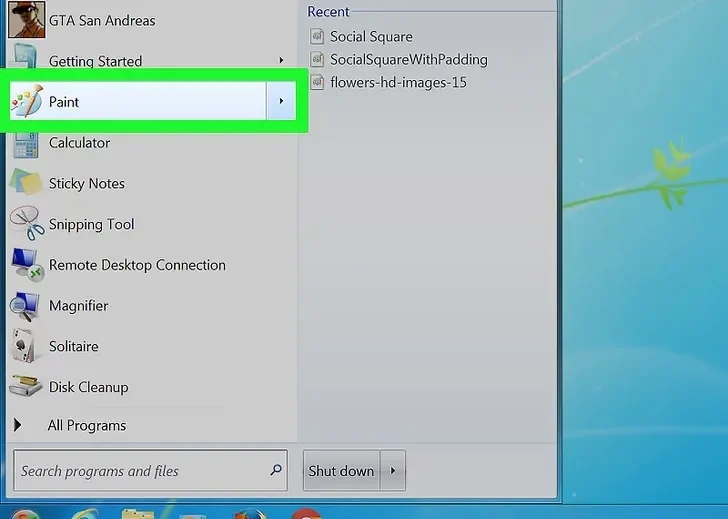Viewport: 728px width, 519px height.
Task: Run Disk Cleanup
Action: [88, 387]
